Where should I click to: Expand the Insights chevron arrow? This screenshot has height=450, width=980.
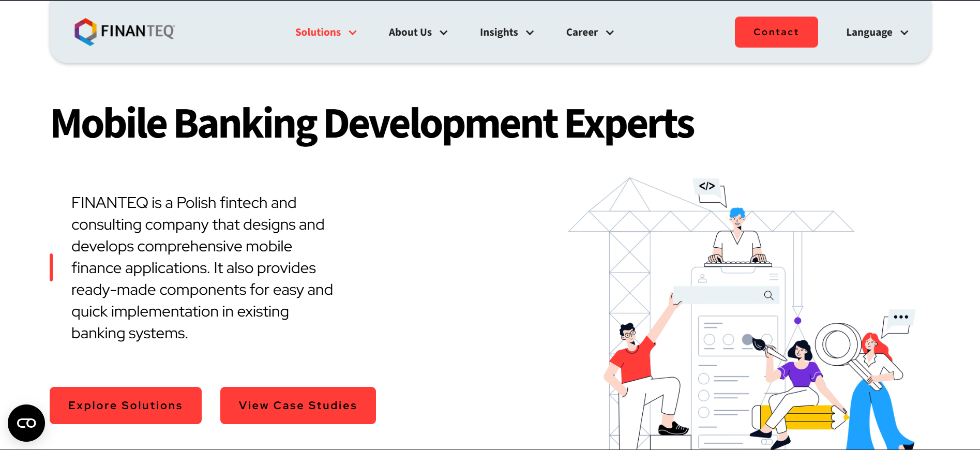530,33
